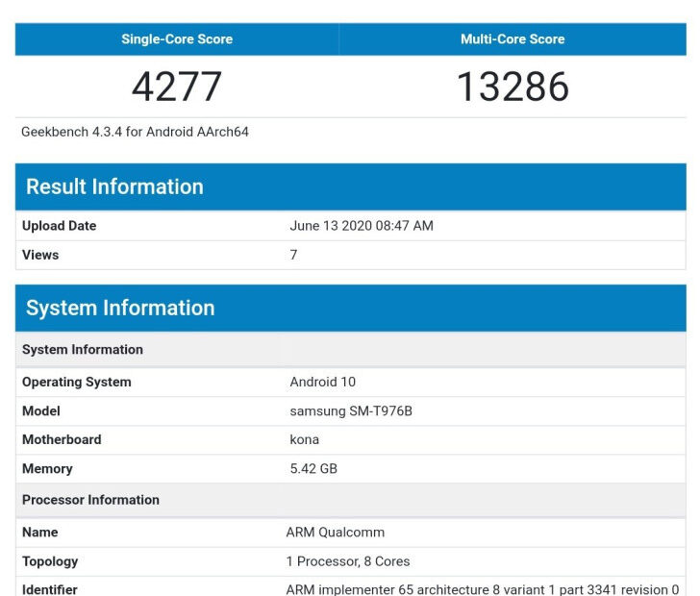Screen dimensions: 700x596
Task: Click the Memory label
Action: [x=47, y=468]
